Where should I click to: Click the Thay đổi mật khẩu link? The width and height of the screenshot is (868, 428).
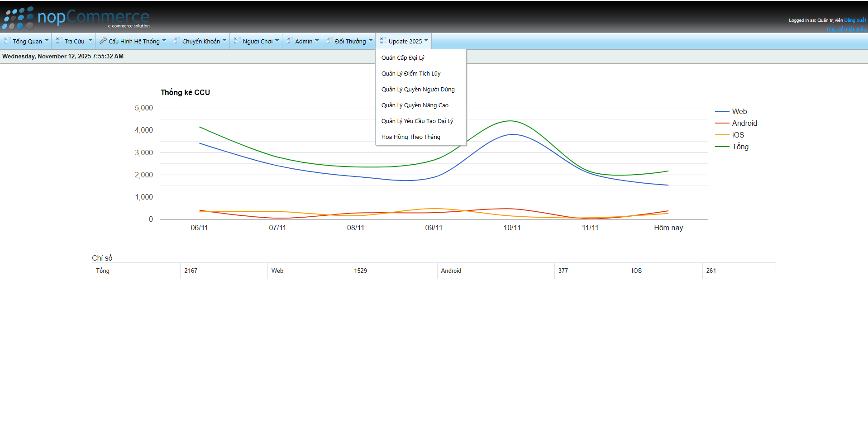846,29
